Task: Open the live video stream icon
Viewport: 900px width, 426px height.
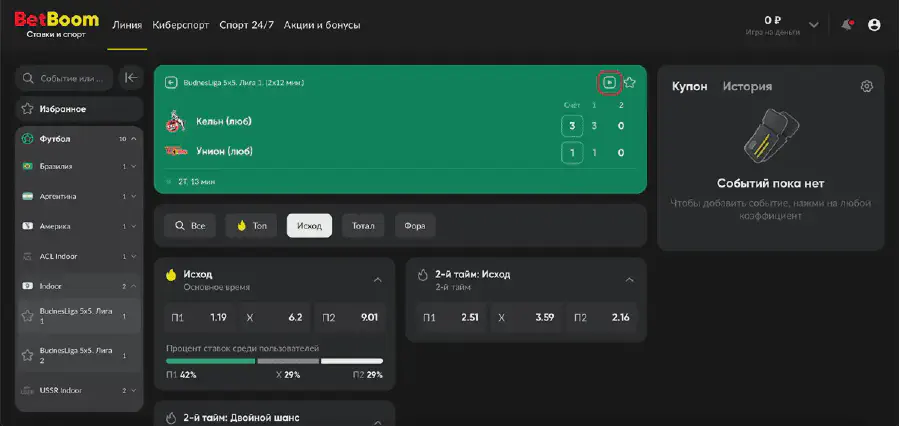Action: coord(610,83)
